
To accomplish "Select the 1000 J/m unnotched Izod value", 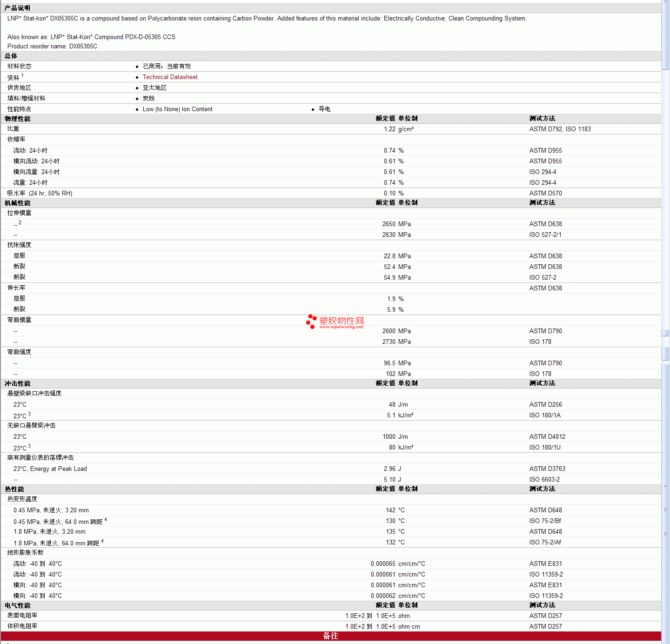I will click(x=395, y=437).
